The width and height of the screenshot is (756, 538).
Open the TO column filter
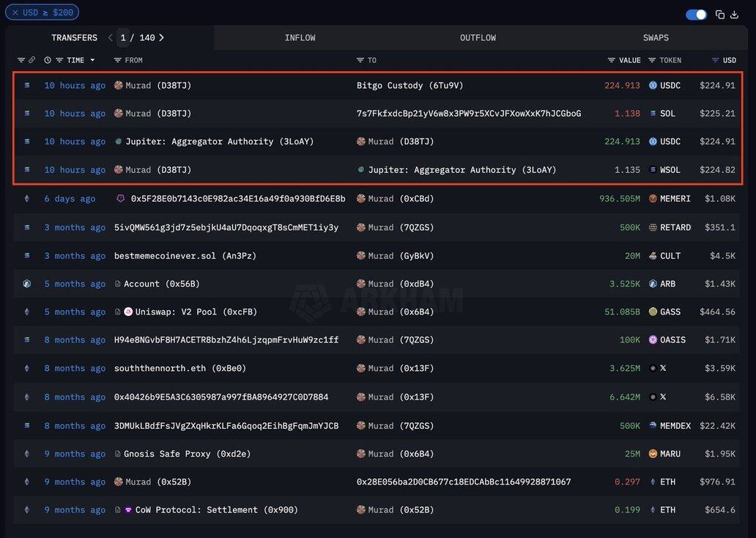(360, 60)
